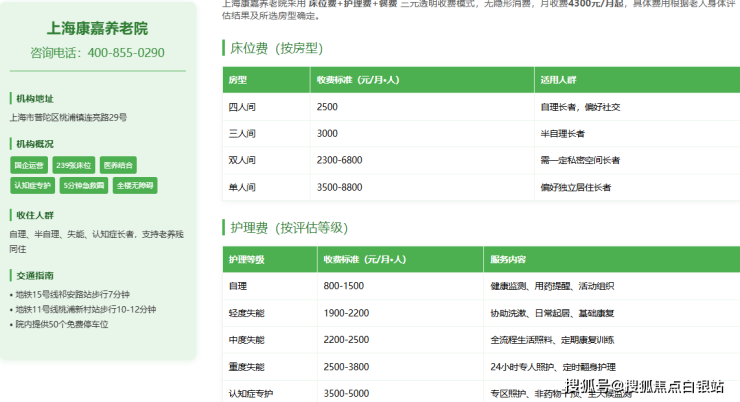740x402 pixels.
Task: Click the price 3500-8800
Action: (339, 187)
